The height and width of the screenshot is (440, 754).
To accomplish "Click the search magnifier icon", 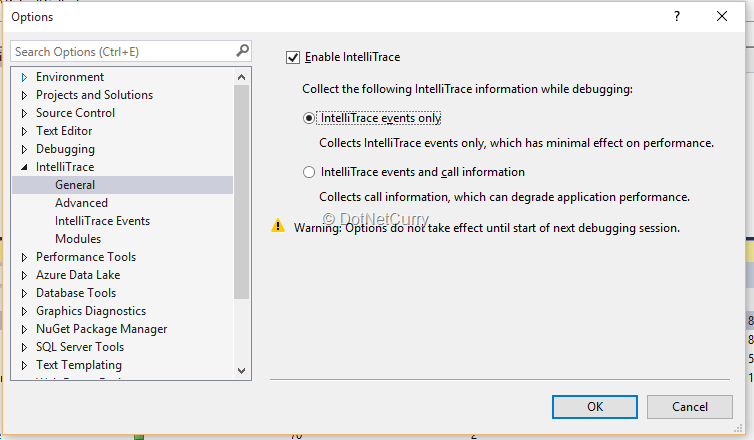I will (242, 51).
